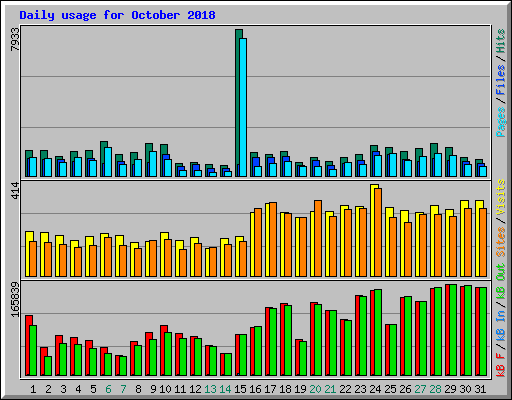Image resolution: width=512 pixels, height=400 pixels.
Task: Click the kB F legend label
Action: pos(501,365)
